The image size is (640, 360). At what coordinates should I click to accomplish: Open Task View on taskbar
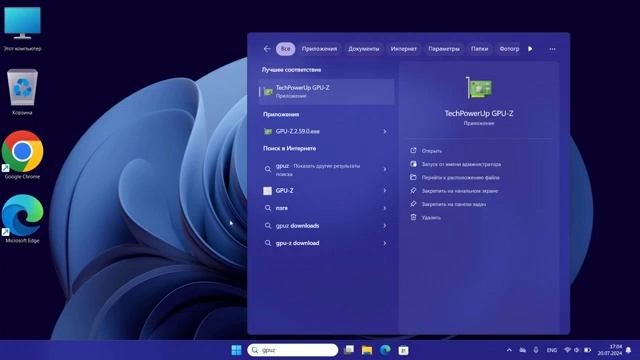click(349, 350)
